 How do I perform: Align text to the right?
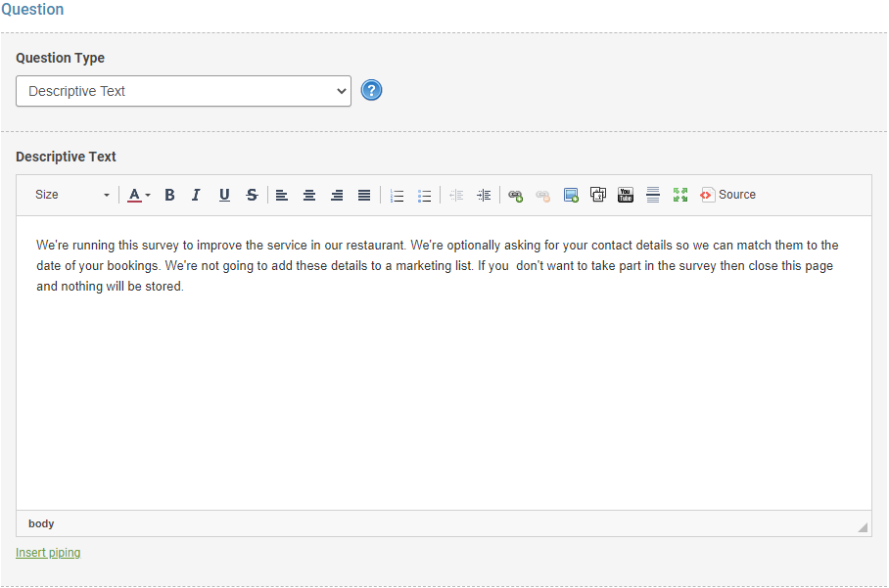point(337,195)
